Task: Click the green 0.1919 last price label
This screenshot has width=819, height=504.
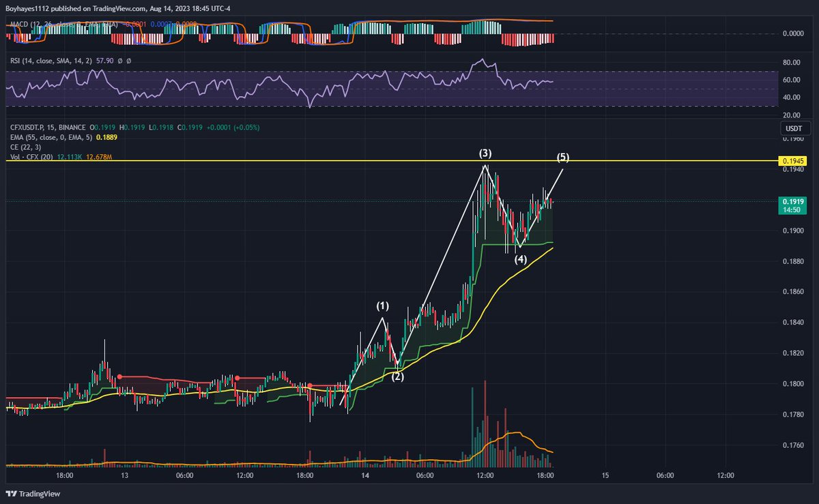Action: point(792,203)
